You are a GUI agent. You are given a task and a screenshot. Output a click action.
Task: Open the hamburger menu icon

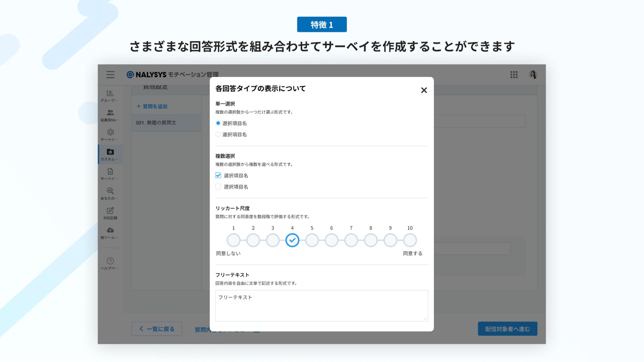pos(110,75)
